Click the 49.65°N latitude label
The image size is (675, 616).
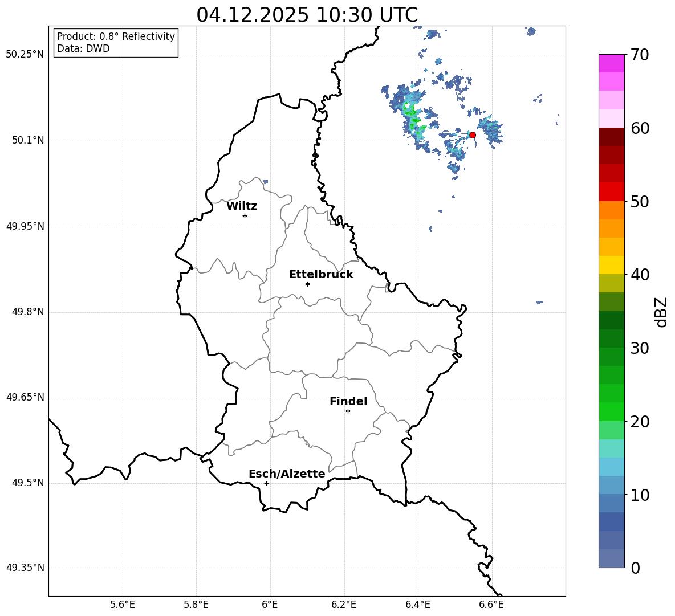[x=25, y=397]
